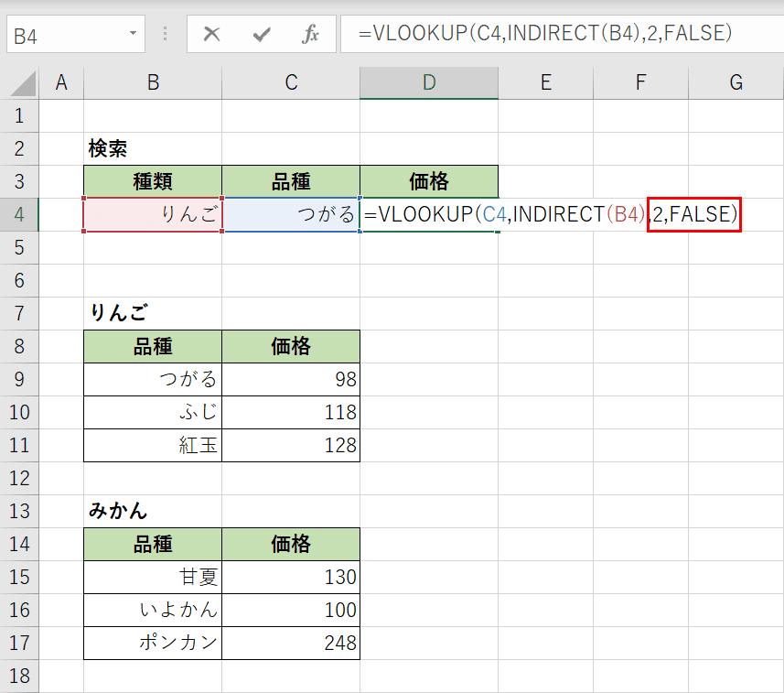Screen dimensions: 784x693
Task: Select row 12 header
Action: (19, 479)
